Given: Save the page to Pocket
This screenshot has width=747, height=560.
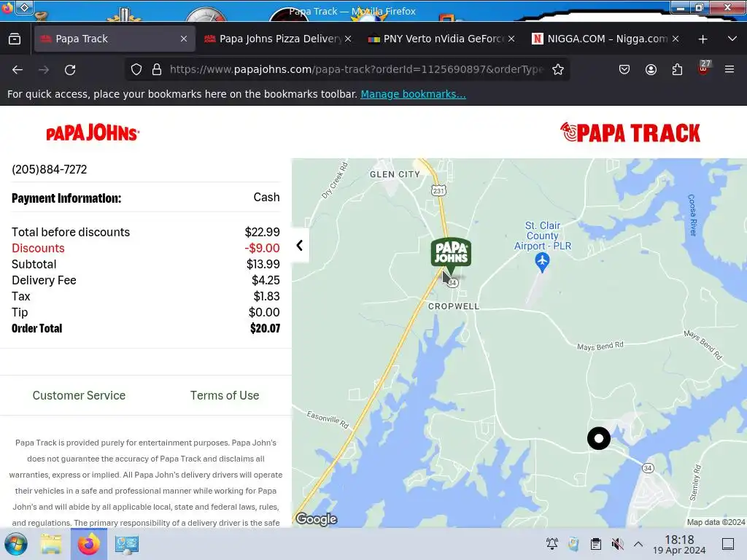Looking at the screenshot, I should 624,69.
